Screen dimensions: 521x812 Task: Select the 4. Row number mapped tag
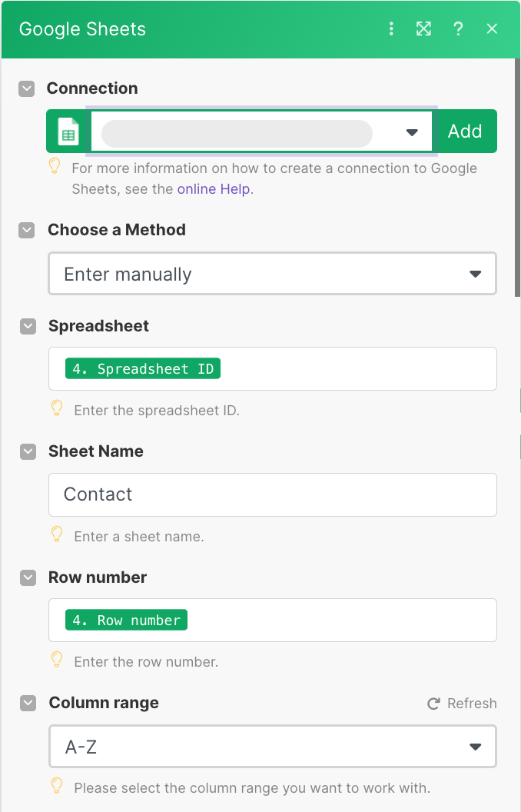click(x=126, y=620)
